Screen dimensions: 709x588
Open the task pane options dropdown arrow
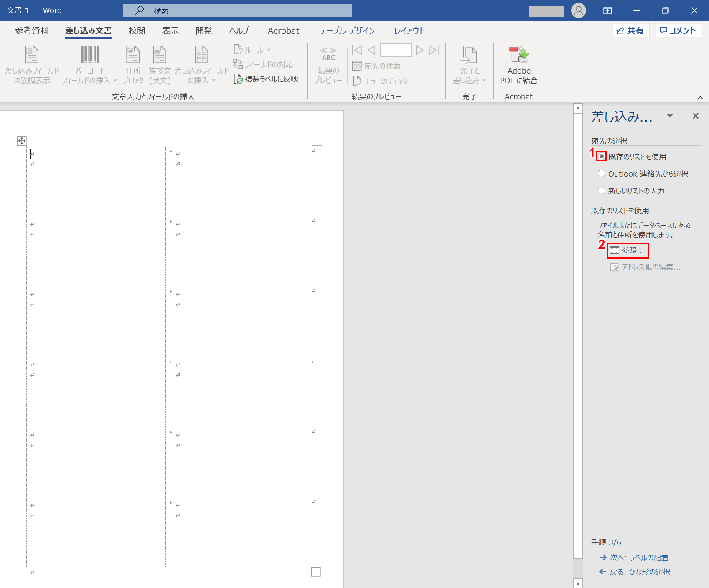click(670, 116)
